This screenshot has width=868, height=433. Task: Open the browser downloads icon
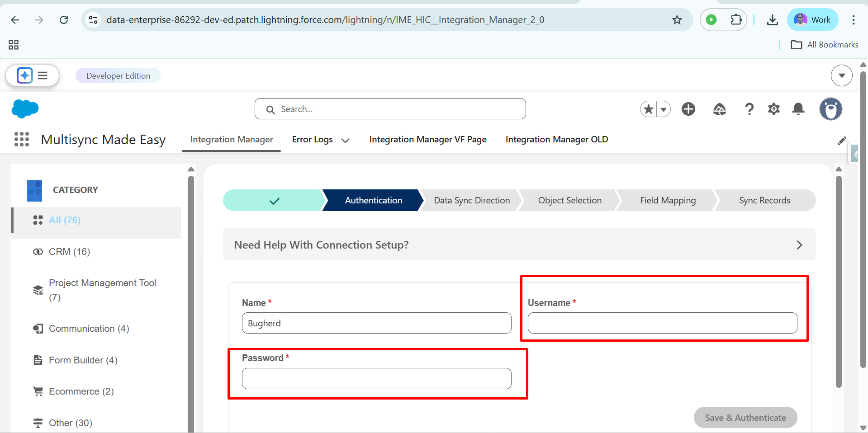point(773,20)
